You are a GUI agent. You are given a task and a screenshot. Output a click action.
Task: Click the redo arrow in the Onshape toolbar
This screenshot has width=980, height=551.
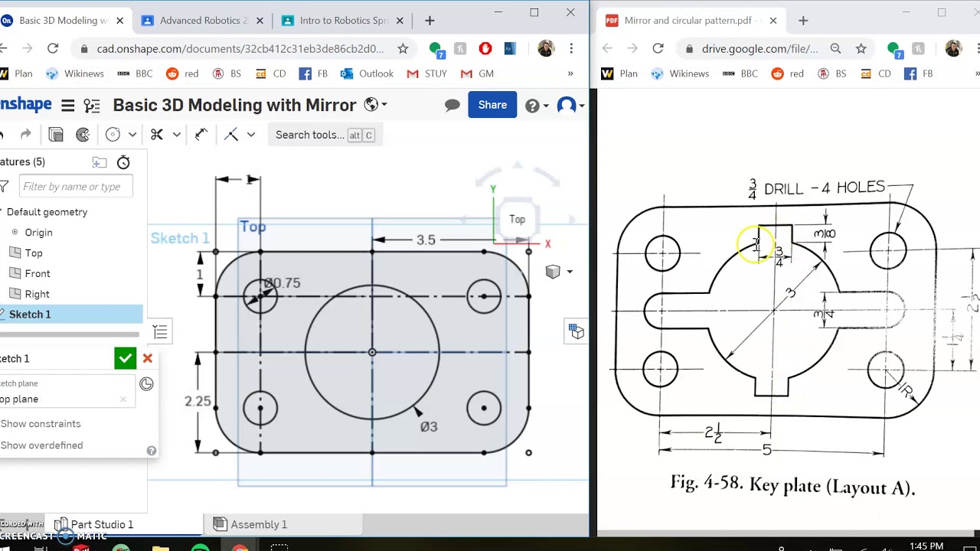[x=25, y=135]
